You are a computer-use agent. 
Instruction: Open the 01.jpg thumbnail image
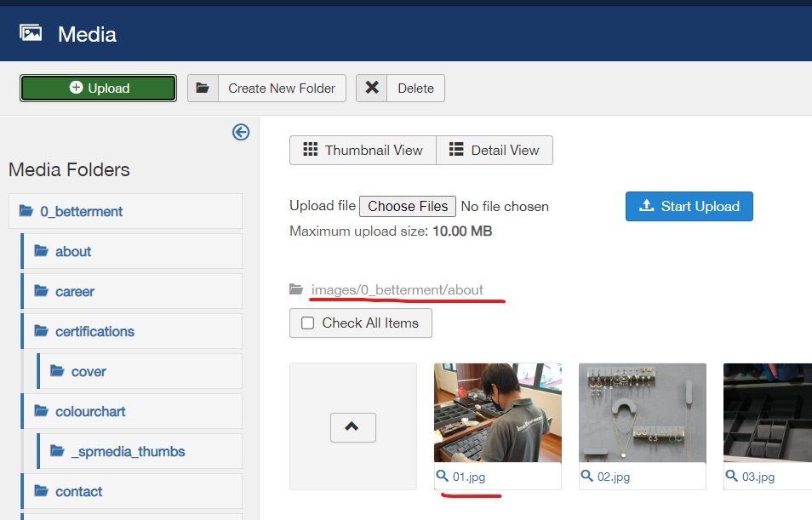tap(498, 413)
